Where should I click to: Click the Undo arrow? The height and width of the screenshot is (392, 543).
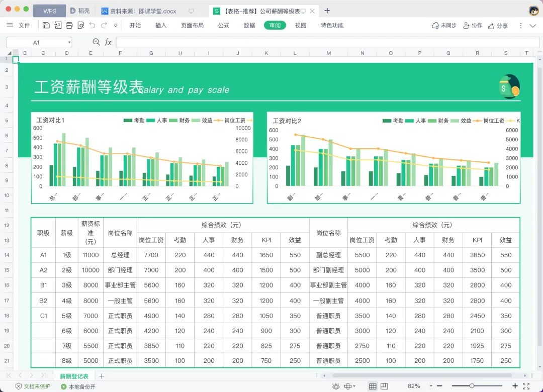coord(92,25)
